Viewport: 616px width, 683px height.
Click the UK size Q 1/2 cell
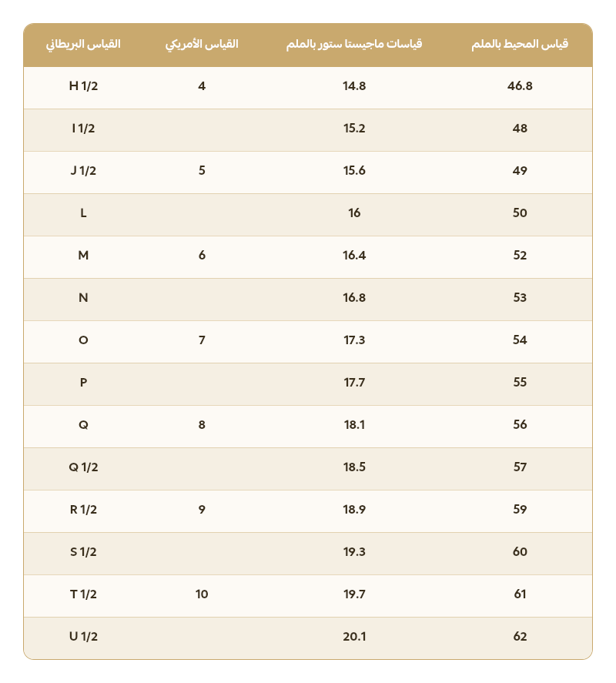[x=83, y=467]
